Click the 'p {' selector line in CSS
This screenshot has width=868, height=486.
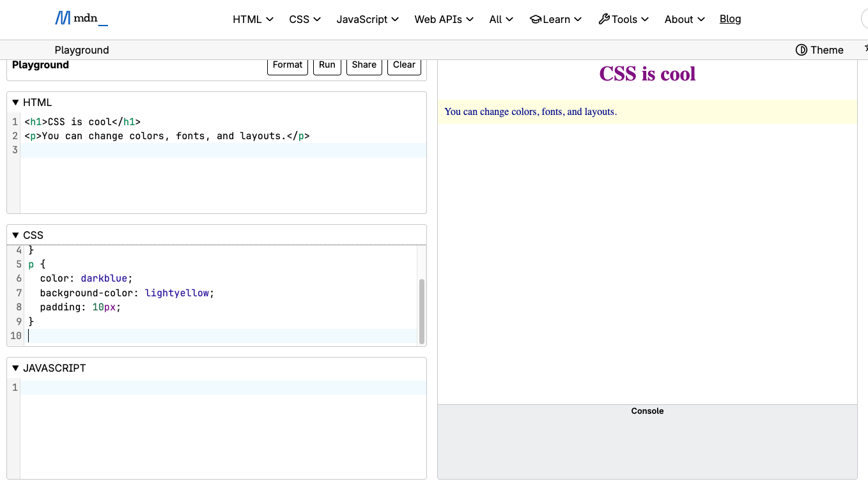pos(37,265)
